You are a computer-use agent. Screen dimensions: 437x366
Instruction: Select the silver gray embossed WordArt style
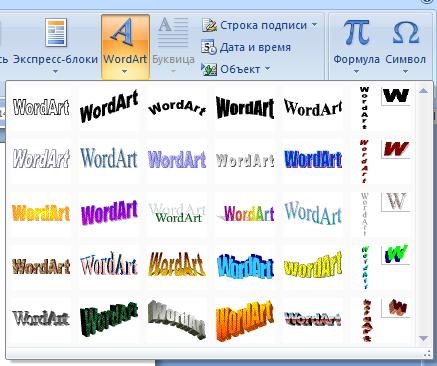coord(245,161)
